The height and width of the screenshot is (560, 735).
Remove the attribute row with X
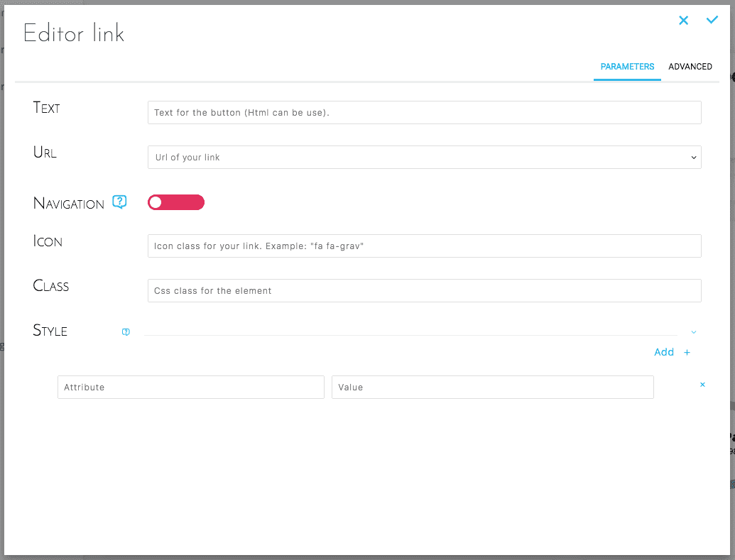pyautogui.click(x=702, y=385)
